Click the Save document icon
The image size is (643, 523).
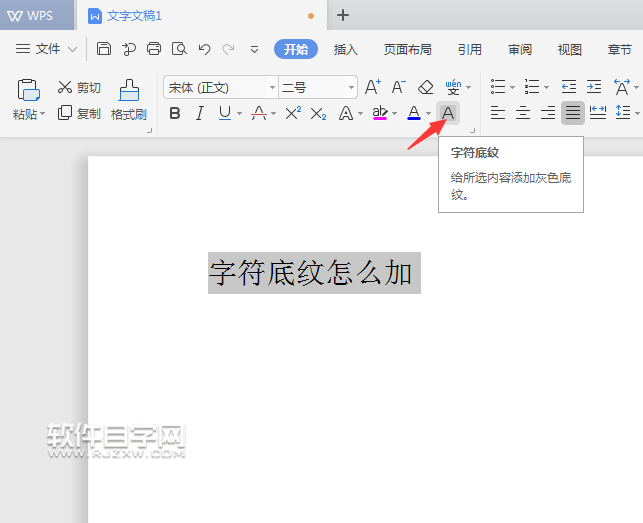[104, 49]
